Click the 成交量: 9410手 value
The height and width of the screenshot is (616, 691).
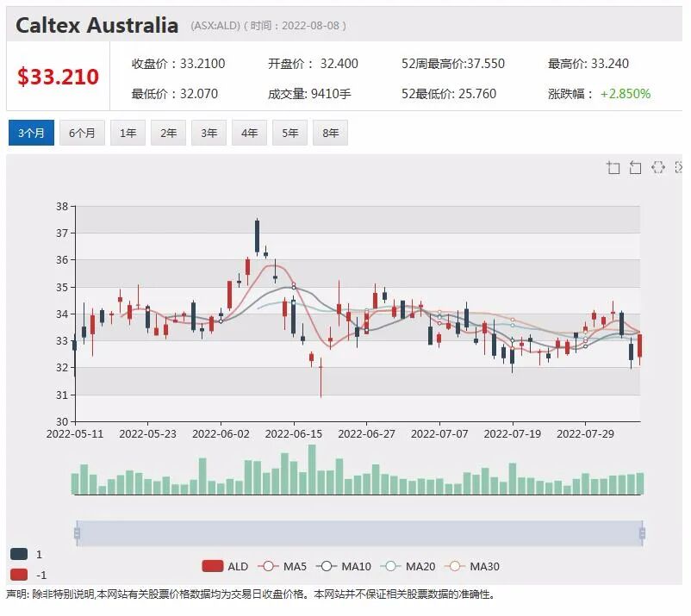[309, 94]
